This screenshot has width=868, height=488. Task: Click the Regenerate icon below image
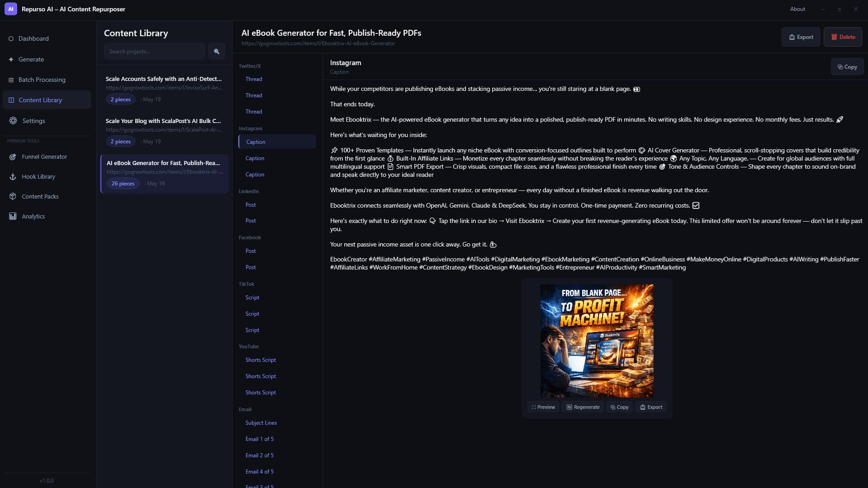pyautogui.click(x=569, y=407)
